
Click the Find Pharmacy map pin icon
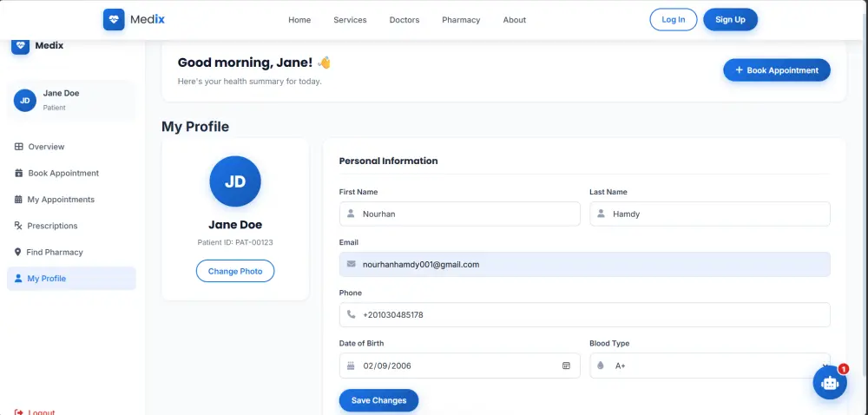[17, 252]
